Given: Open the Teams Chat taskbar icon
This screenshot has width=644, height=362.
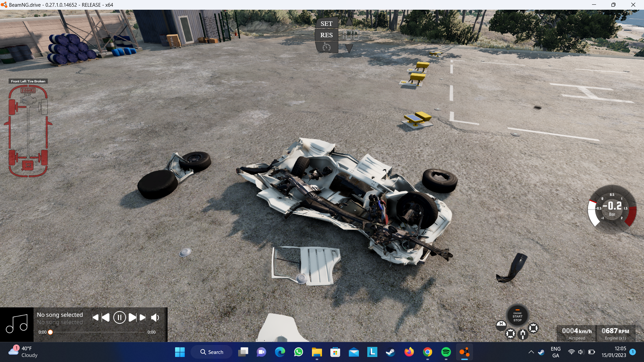Looking at the screenshot, I should point(262,352).
